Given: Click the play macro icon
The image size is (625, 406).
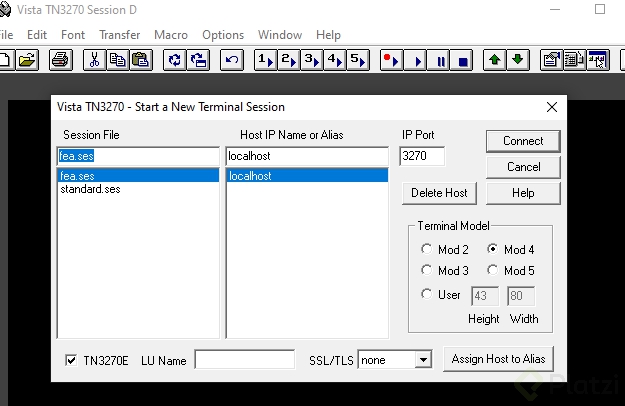Looking at the screenshot, I should coord(415,60).
